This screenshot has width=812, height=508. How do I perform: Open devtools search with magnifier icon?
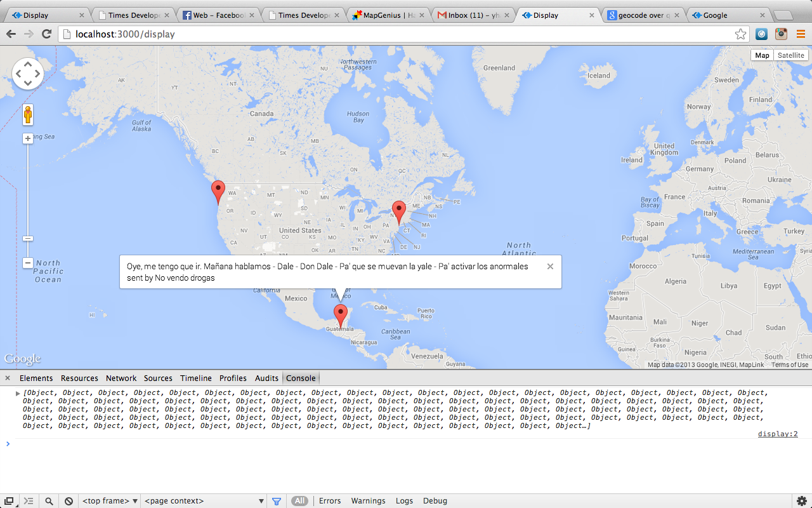(x=49, y=501)
